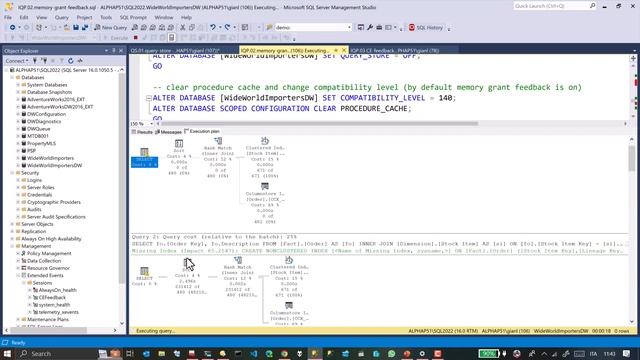Click the Sort operator in first plan
Viewport: 640px width, 360px height.
pyautogui.click(x=179, y=157)
